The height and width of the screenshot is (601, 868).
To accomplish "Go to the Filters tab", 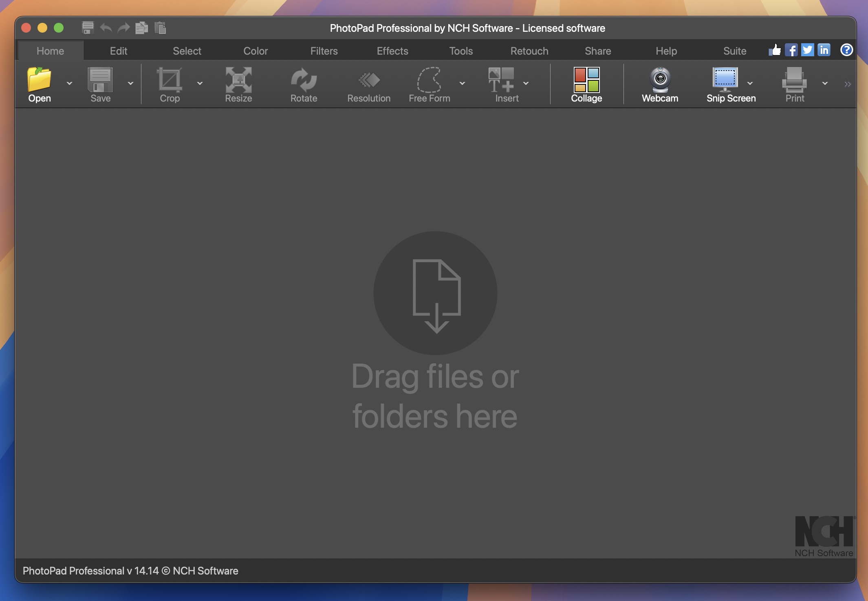I will [324, 51].
